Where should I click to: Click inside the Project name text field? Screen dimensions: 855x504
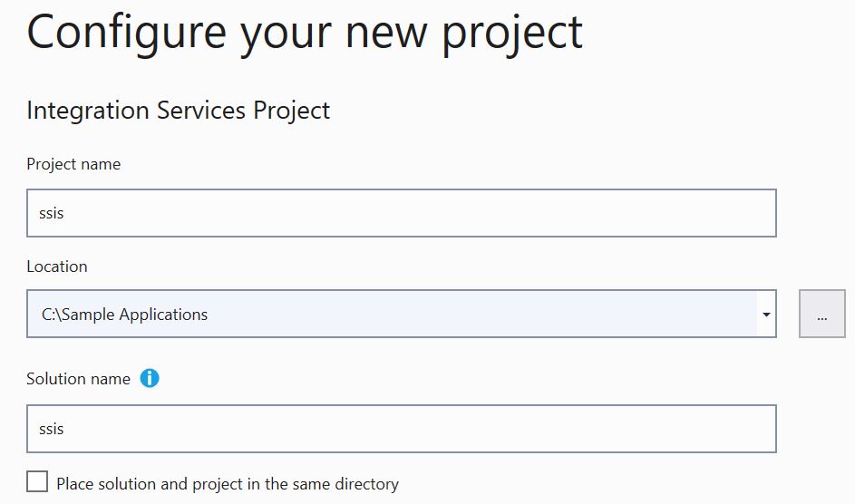[402, 213]
